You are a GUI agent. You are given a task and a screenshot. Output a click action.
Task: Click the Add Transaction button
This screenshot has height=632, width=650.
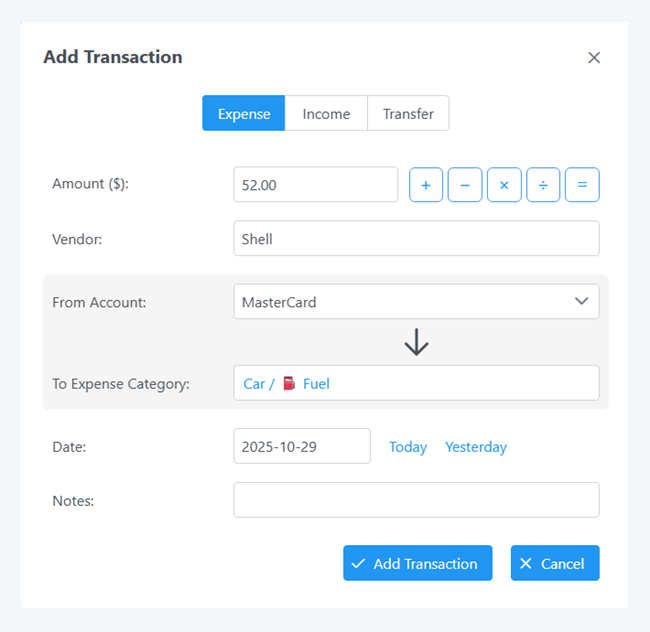click(x=417, y=563)
